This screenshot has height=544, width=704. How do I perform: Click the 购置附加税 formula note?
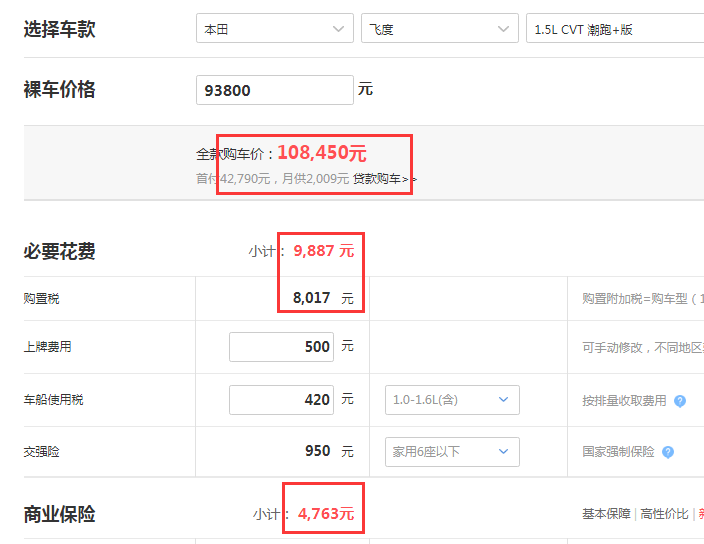(x=643, y=299)
